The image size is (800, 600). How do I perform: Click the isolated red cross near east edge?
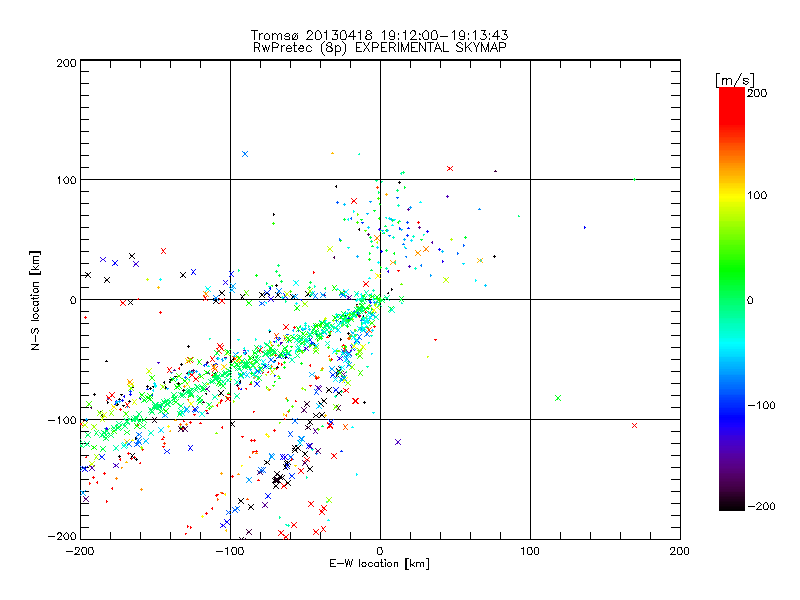(x=634, y=426)
